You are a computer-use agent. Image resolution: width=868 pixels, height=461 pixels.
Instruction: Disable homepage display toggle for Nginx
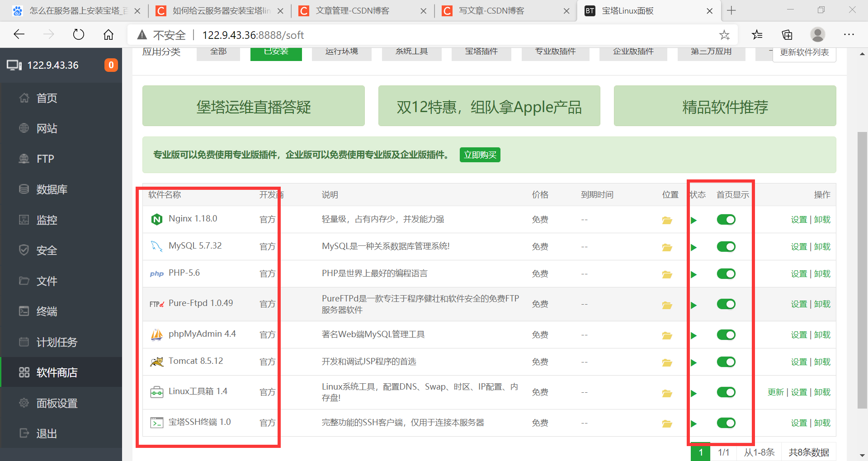(x=726, y=220)
